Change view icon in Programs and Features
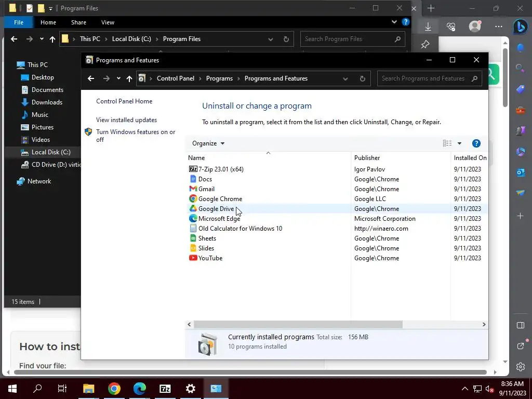Image resolution: width=532 pixels, height=399 pixels. coord(447,143)
